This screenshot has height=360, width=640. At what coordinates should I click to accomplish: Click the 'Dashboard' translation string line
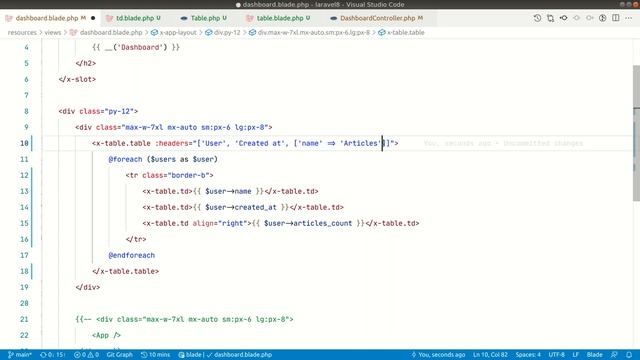pyautogui.click(x=136, y=47)
